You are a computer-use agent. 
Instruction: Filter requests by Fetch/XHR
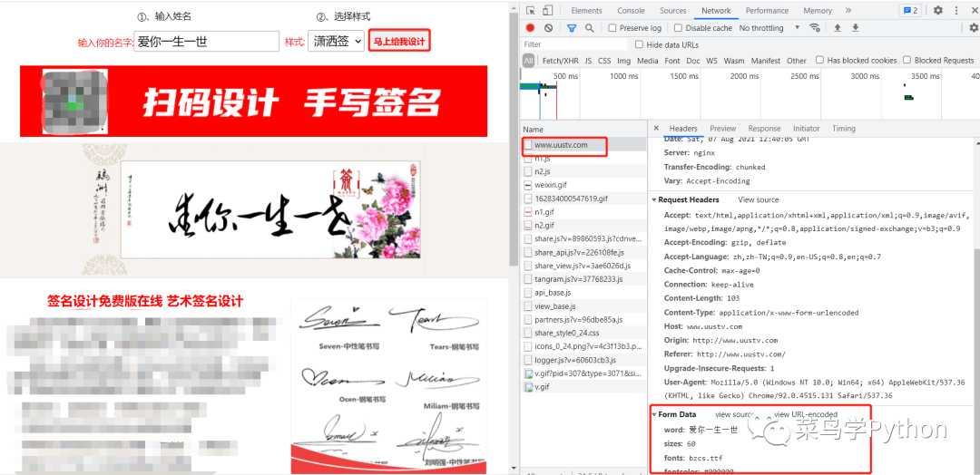[x=560, y=61]
